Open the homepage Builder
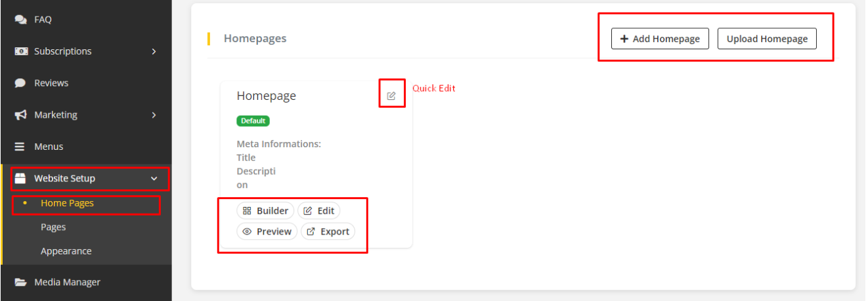This screenshot has width=868, height=301. pos(265,211)
